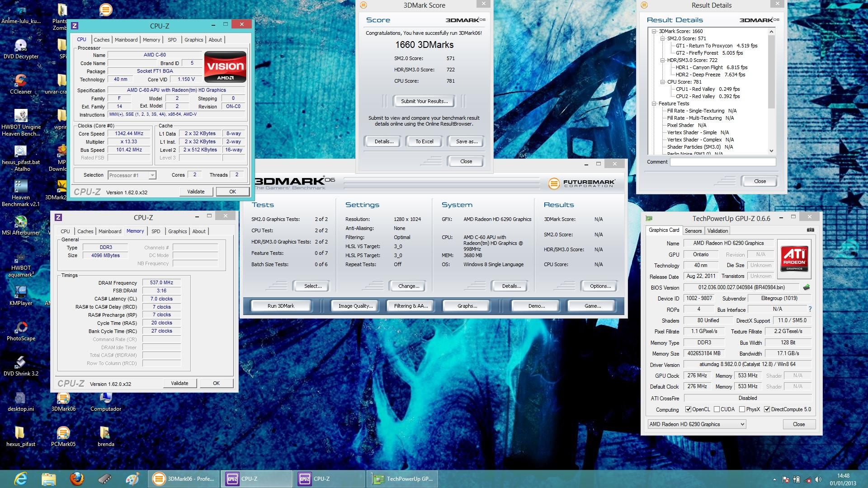
Task: Launch Firefox from the taskbar
Action: coord(77,479)
